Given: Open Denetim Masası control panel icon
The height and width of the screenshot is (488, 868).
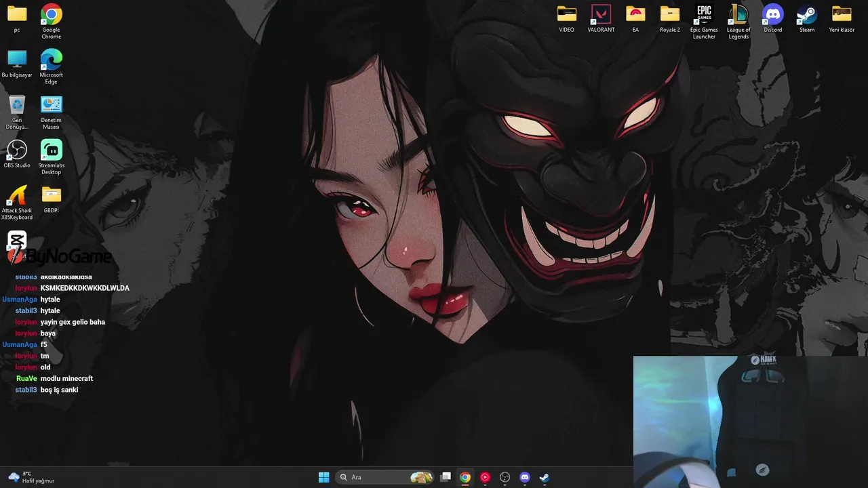Looking at the screenshot, I should pos(51,112).
